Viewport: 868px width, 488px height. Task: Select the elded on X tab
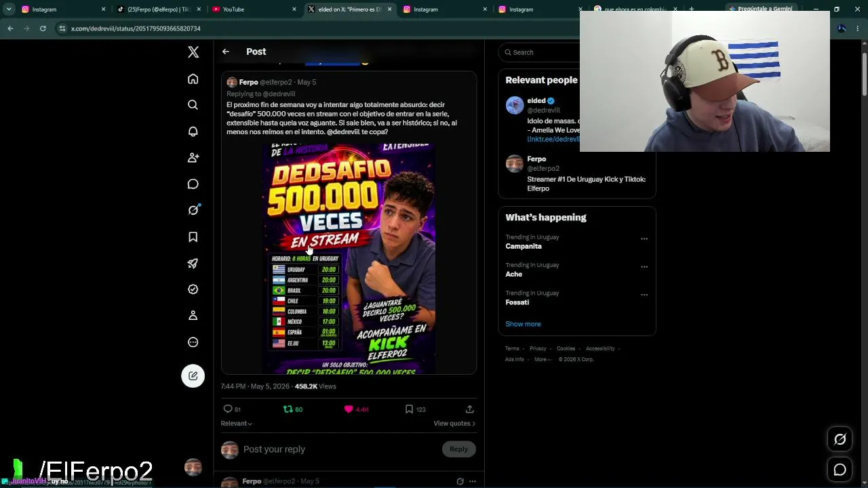[349, 9]
